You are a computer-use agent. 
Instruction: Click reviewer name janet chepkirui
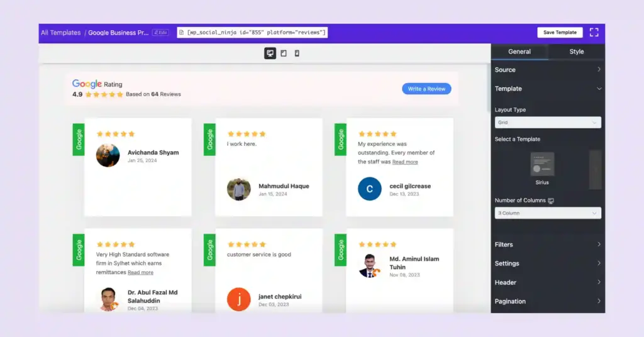tap(280, 296)
